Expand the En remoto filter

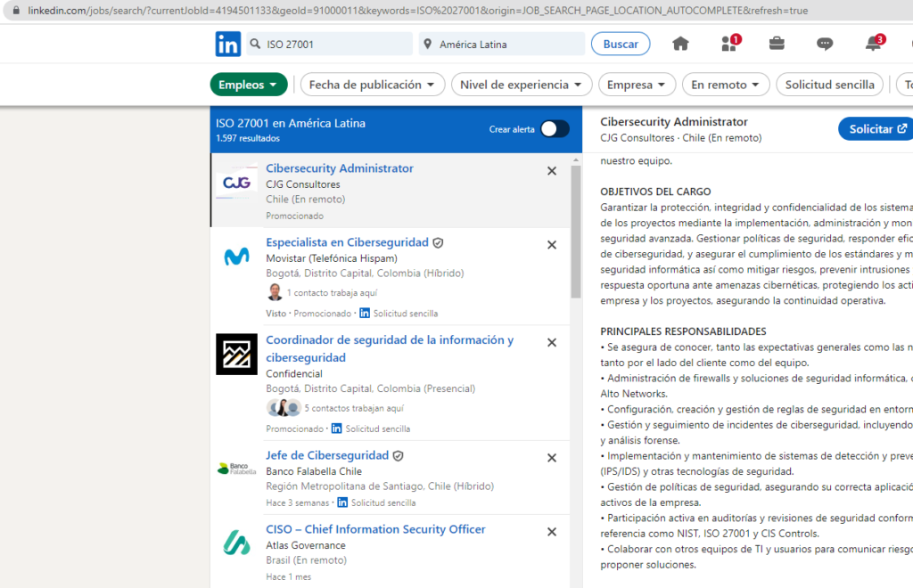pos(726,85)
